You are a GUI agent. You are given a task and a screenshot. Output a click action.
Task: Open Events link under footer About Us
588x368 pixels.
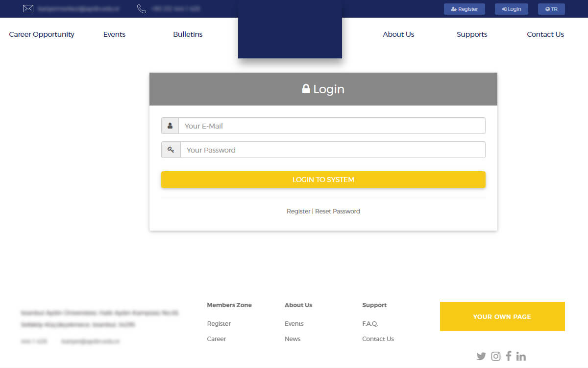point(294,324)
